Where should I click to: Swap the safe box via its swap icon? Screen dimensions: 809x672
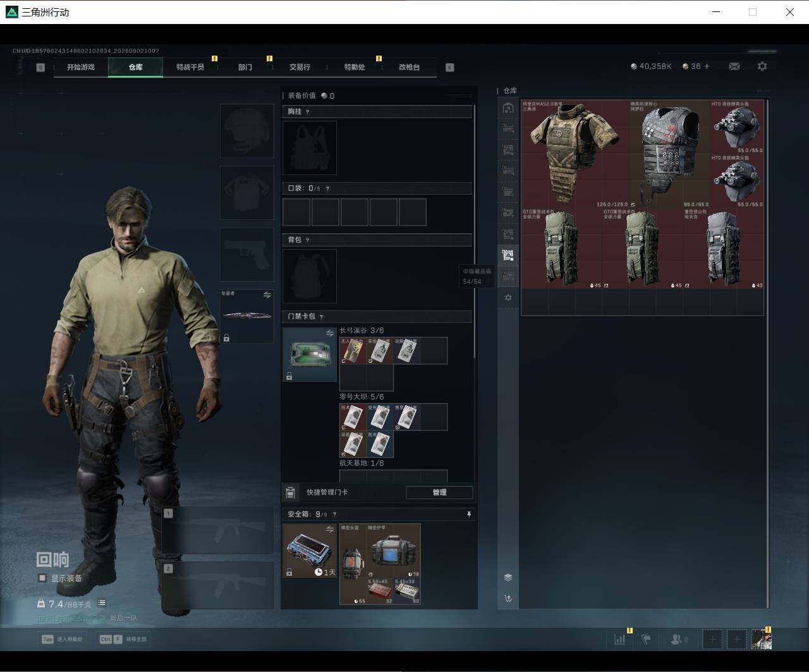point(329,529)
